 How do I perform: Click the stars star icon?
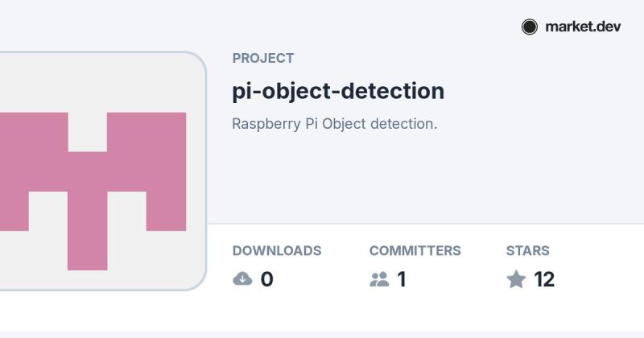[516, 279]
